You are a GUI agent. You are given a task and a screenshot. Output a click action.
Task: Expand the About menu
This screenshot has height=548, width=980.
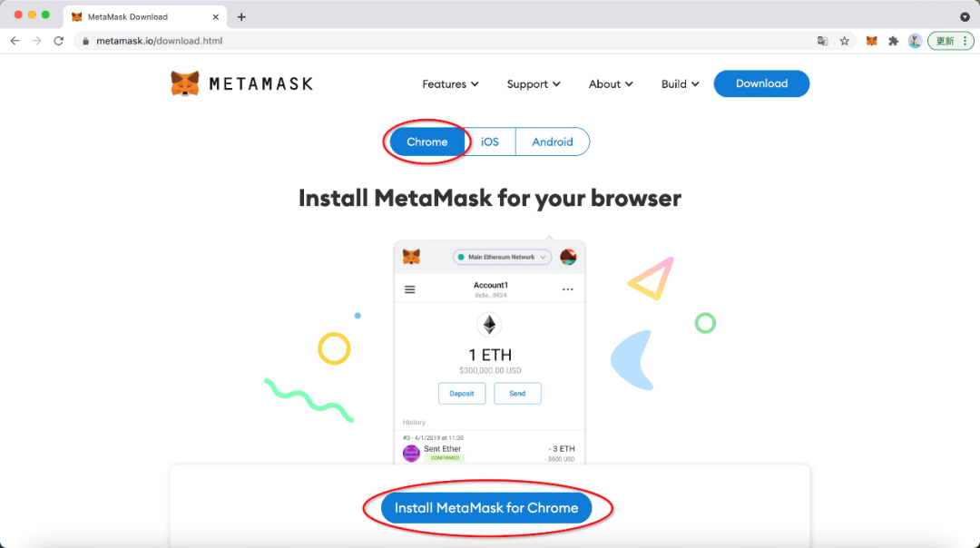(x=611, y=83)
